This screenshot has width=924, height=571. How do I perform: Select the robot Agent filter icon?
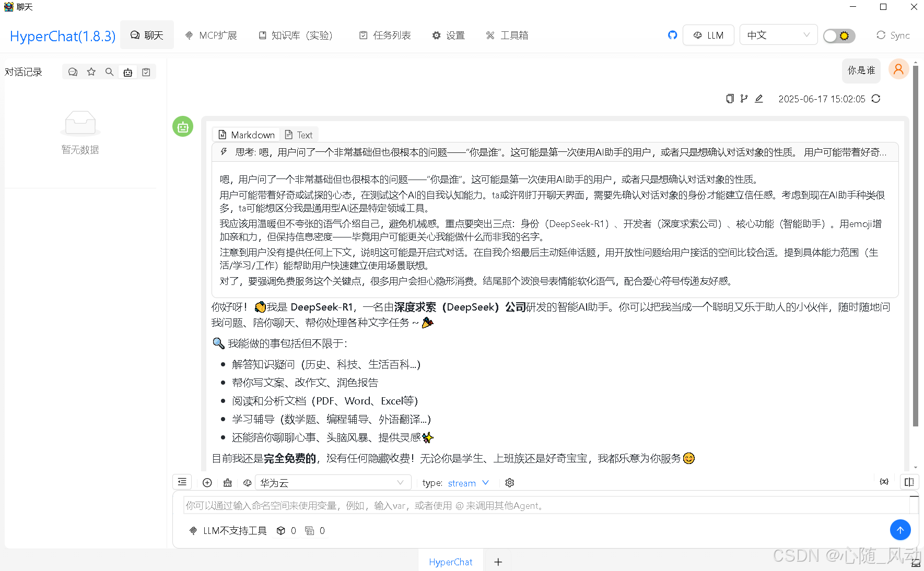(127, 72)
